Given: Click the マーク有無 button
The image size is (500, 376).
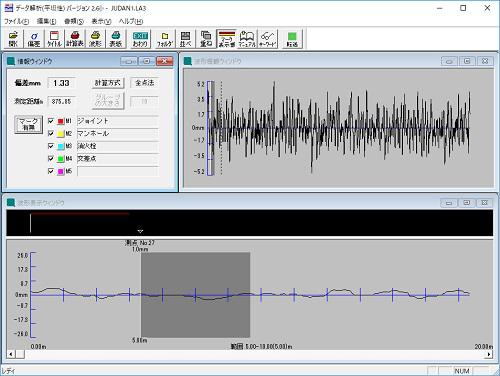Looking at the screenshot, I should pos(28,124).
